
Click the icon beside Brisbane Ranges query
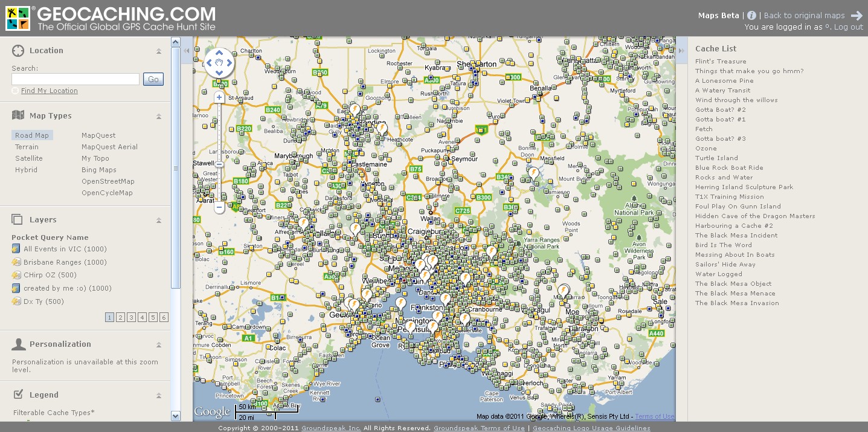(16, 262)
